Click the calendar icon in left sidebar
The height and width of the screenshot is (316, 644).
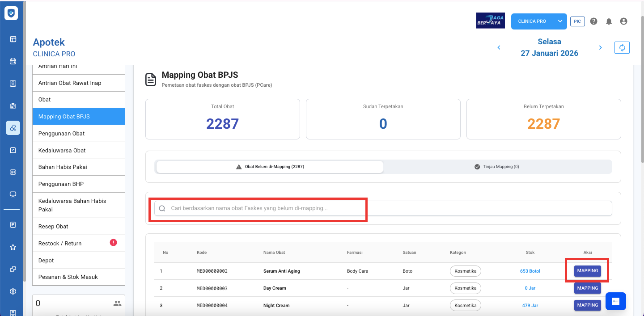[13, 61]
